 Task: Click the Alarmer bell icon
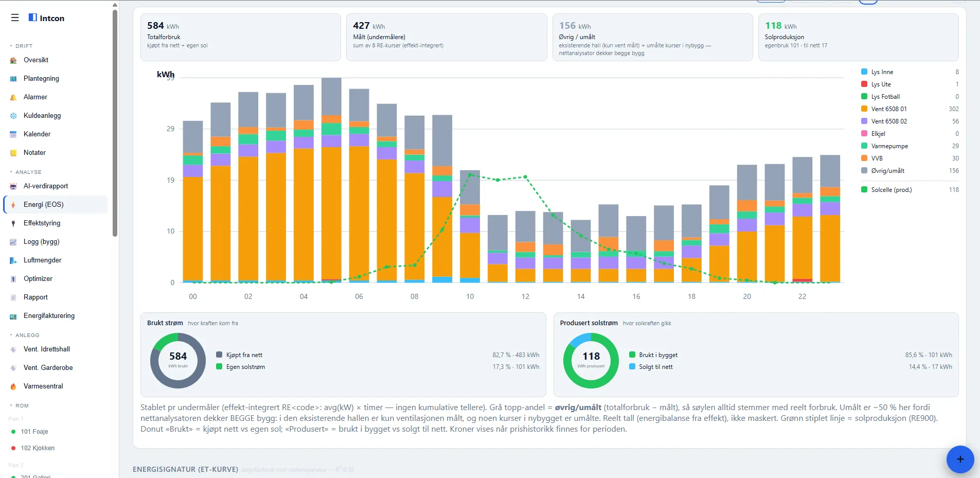13,97
